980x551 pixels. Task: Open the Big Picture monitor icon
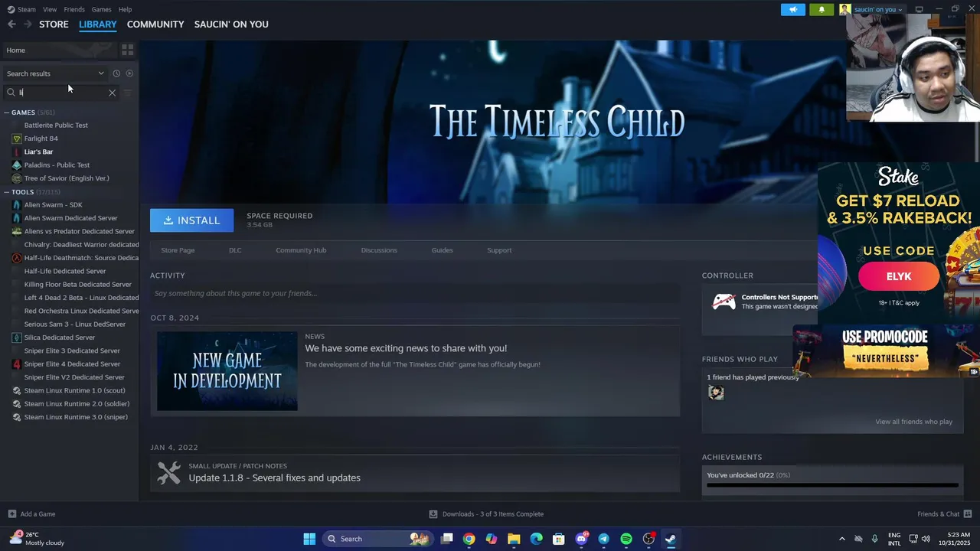pos(919,9)
